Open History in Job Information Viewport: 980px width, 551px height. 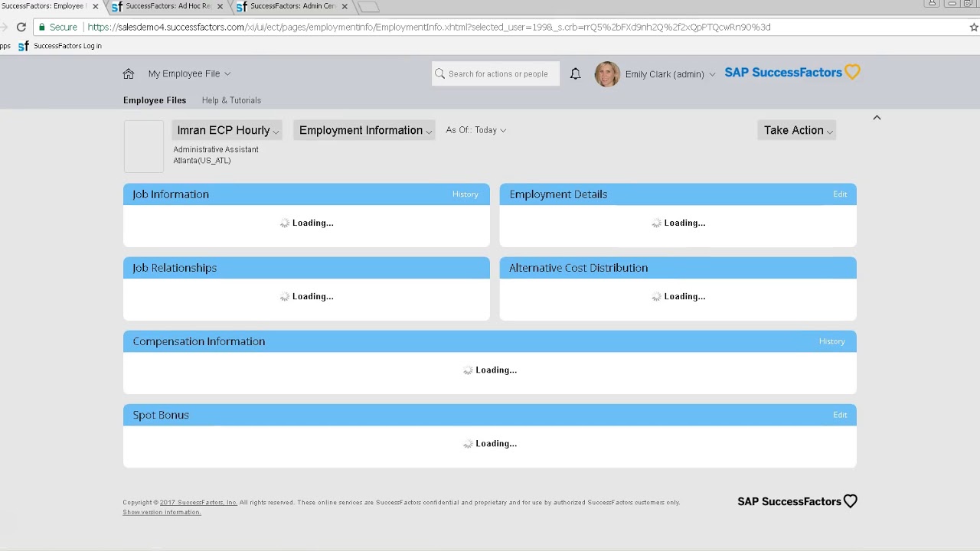point(465,194)
